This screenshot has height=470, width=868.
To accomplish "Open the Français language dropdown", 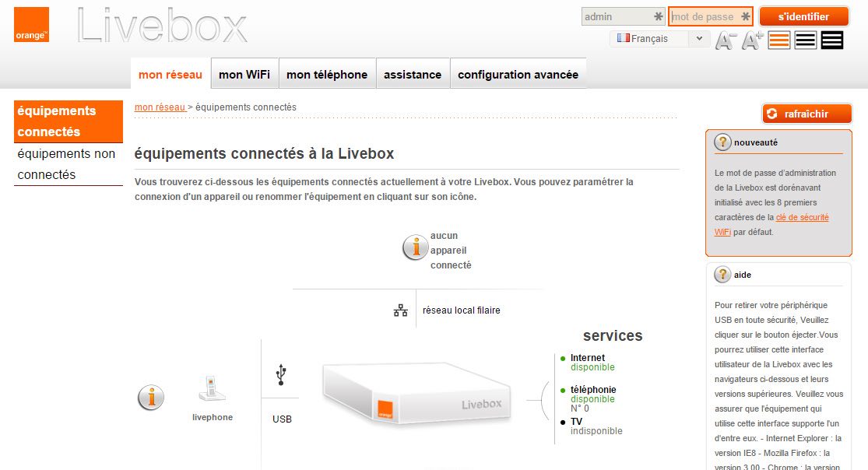I will pyautogui.click(x=660, y=39).
